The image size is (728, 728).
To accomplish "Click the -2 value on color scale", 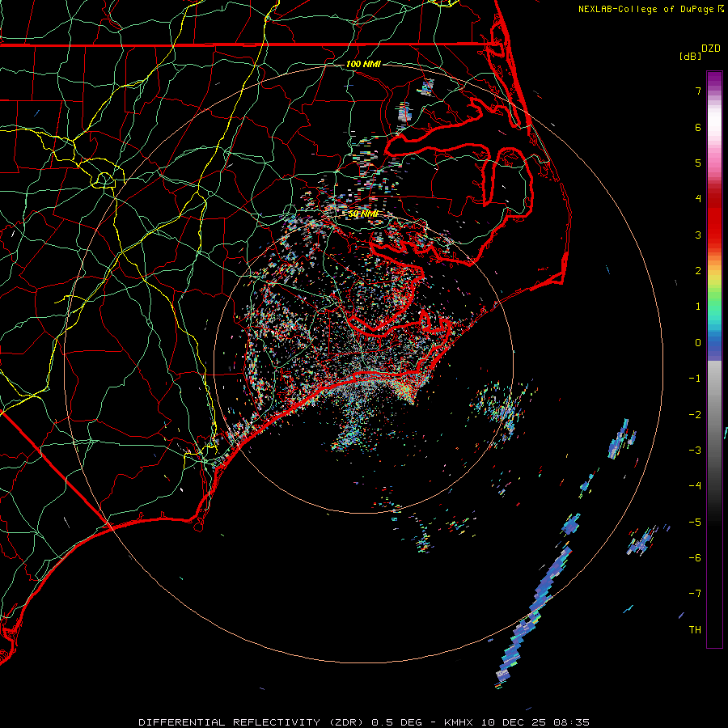I will [695, 414].
